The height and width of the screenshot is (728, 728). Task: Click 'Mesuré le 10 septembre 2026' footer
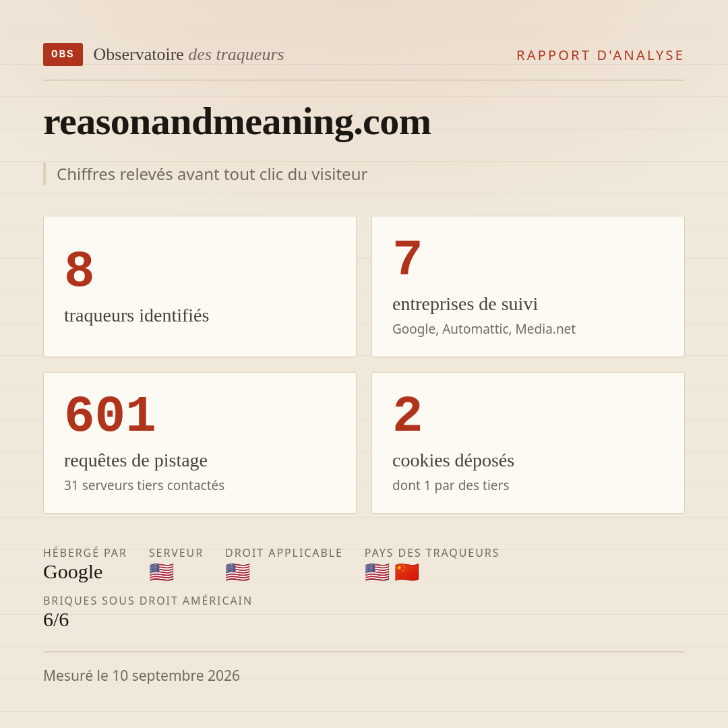pos(142,675)
